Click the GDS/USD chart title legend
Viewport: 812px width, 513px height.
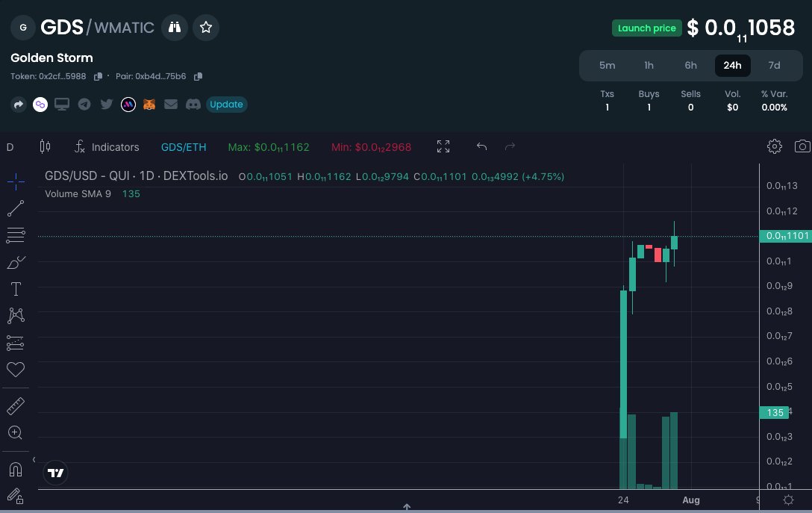(136, 176)
